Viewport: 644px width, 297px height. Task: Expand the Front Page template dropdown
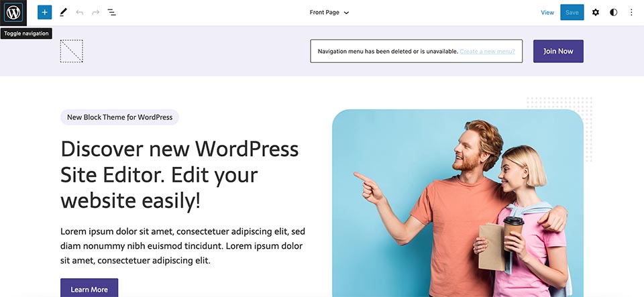click(329, 13)
